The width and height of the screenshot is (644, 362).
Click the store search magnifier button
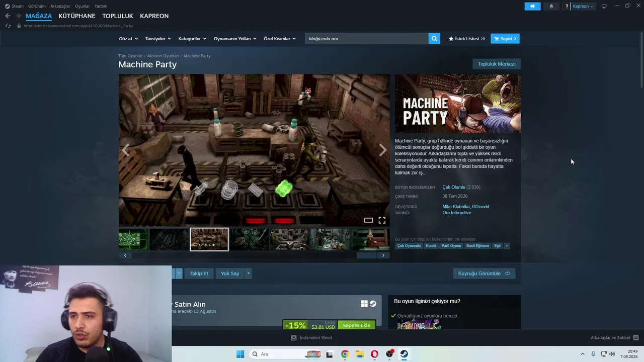434,39
